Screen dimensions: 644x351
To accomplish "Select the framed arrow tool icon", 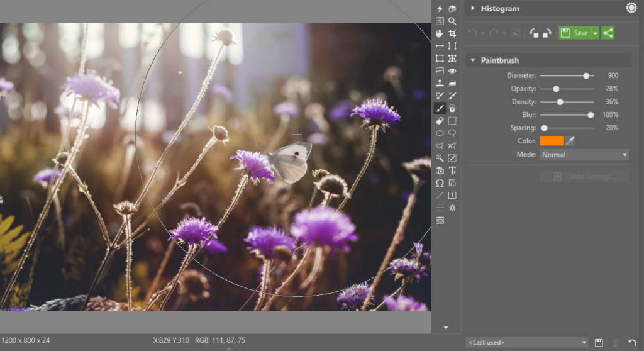I will [452, 196].
